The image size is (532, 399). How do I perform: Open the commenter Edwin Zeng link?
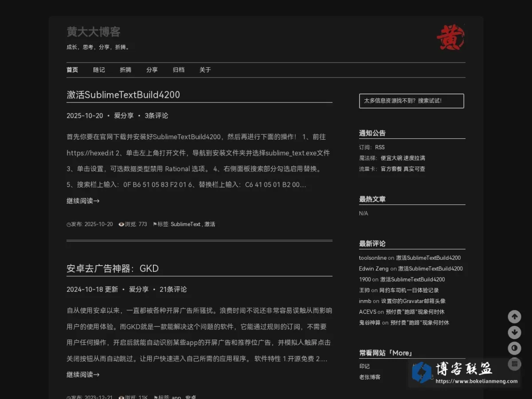374,269
